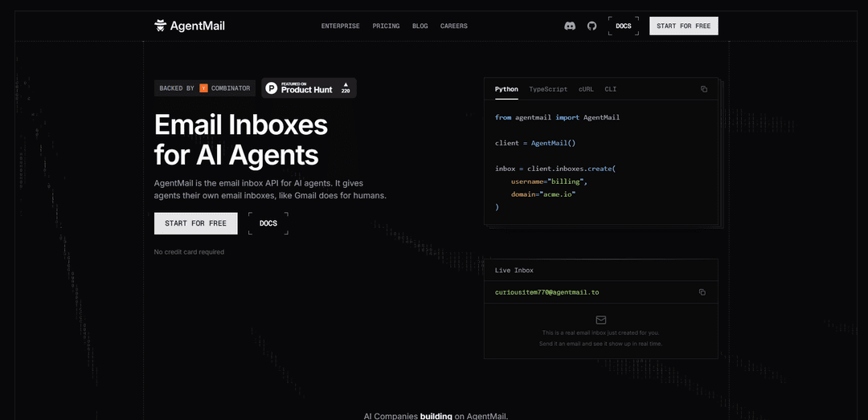Click the Y Combinator orange logo

pyautogui.click(x=203, y=88)
